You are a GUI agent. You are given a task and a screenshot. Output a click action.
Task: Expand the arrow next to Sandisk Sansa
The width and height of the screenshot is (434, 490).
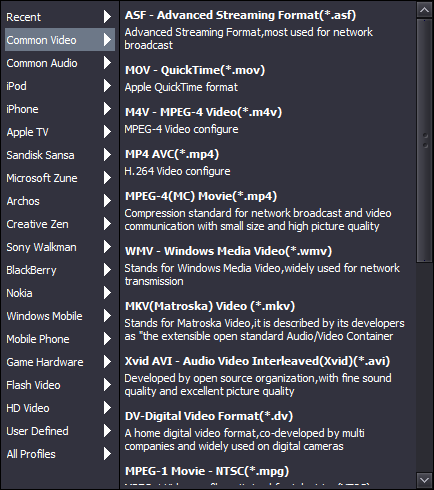pyautogui.click(x=107, y=155)
